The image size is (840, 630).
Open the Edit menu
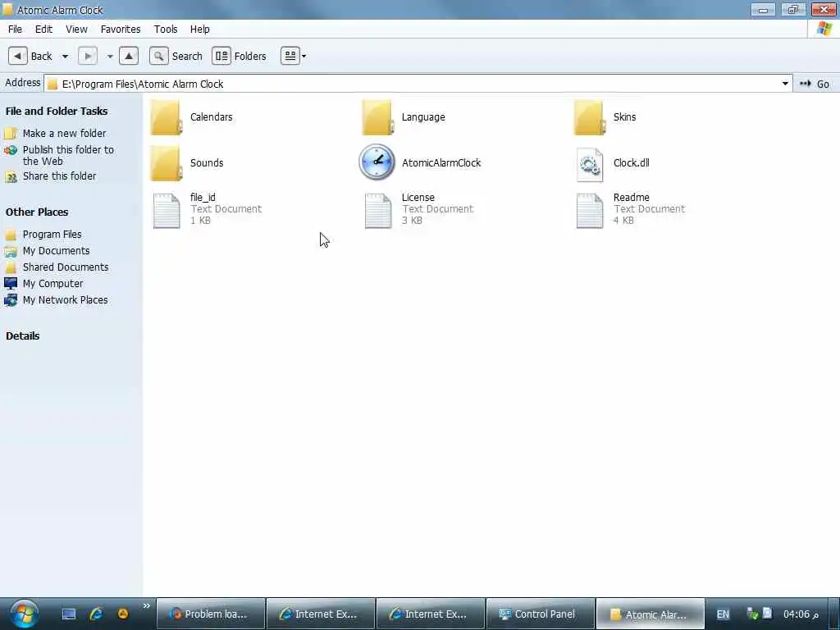(x=44, y=29)
